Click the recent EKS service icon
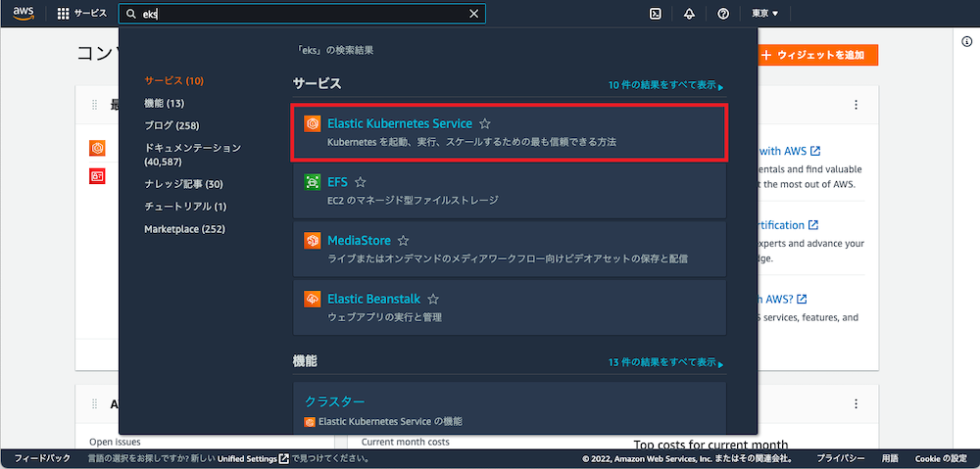Image resolution: width=980 pixels, height=469 pixels. 97,148
